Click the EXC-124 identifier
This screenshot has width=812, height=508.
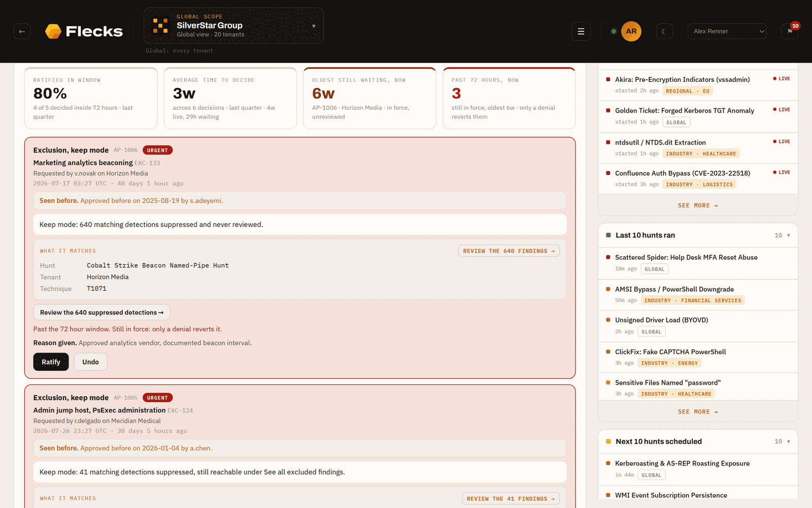pos(180,410)
